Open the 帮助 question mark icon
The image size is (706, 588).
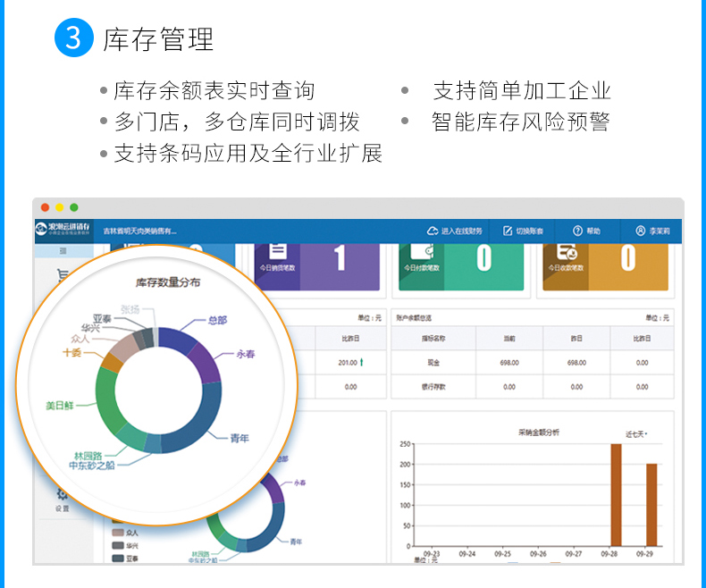click(577, 231)
